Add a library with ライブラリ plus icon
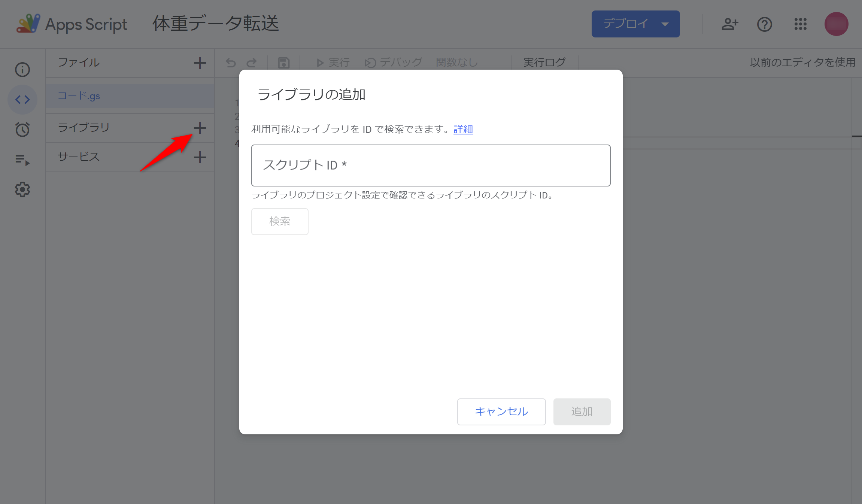862x504 pixels. [x=200, y=128]
